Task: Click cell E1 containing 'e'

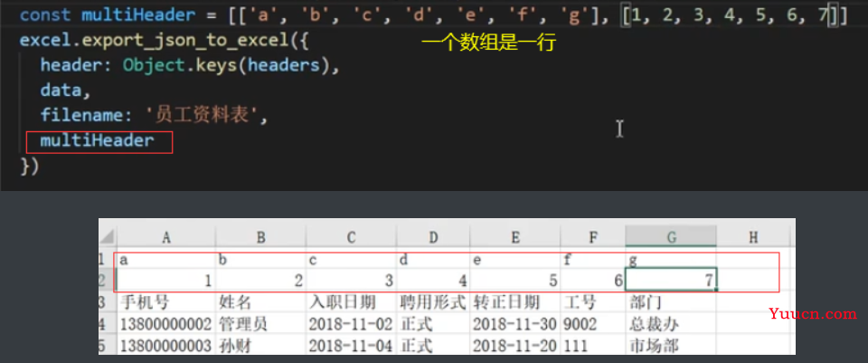Action: coord(514,258)
